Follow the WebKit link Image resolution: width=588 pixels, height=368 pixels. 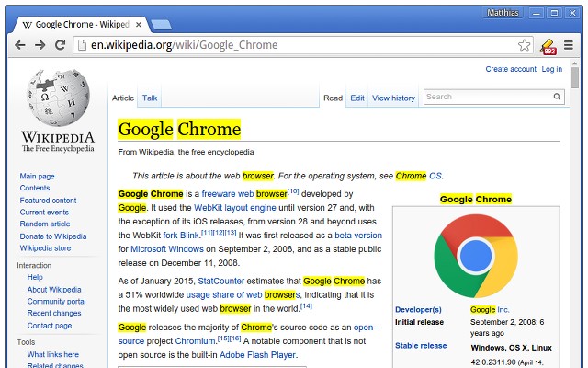click(x=208, y=208)
